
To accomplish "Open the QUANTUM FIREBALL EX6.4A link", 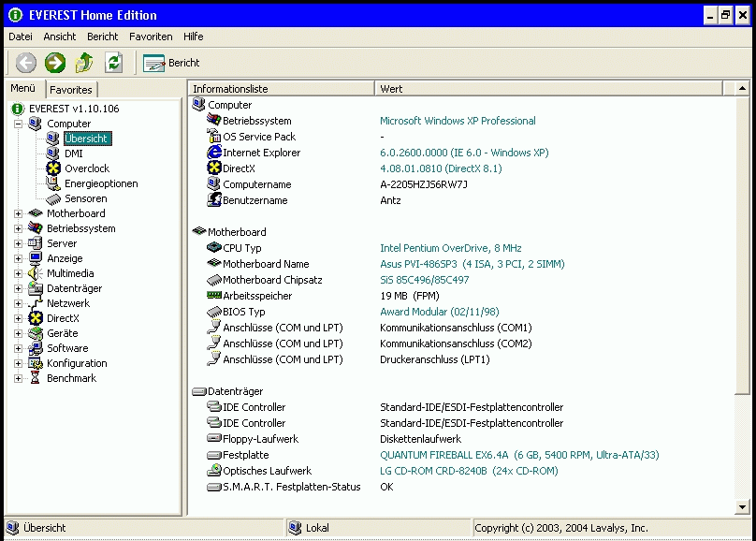I will [519, 455].
